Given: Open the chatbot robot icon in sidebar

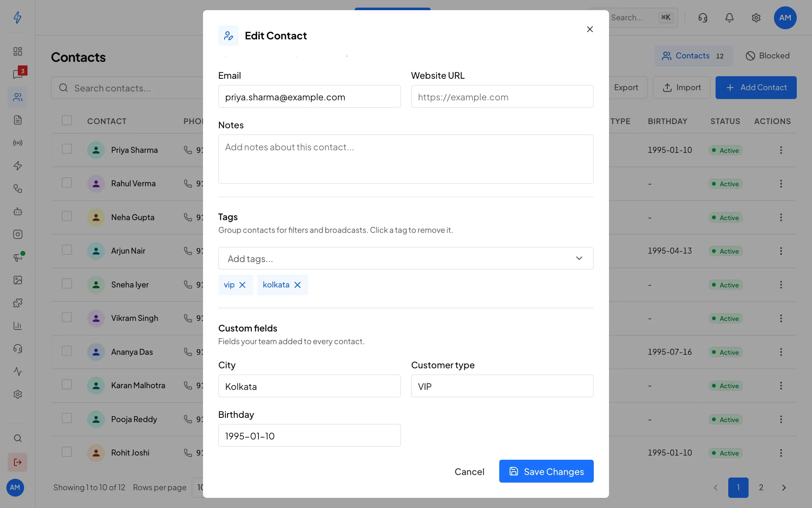Looking at the screenshot, I should 17,212.
